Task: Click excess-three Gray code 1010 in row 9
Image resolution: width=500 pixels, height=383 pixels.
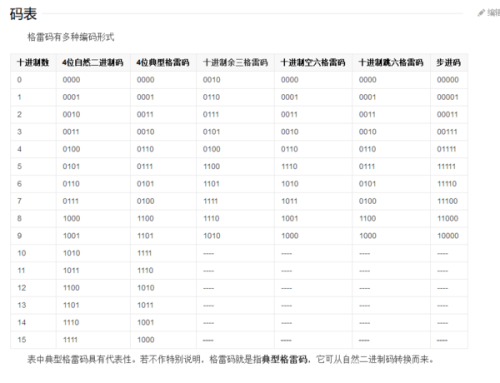Action: click(x=212, y=236)
